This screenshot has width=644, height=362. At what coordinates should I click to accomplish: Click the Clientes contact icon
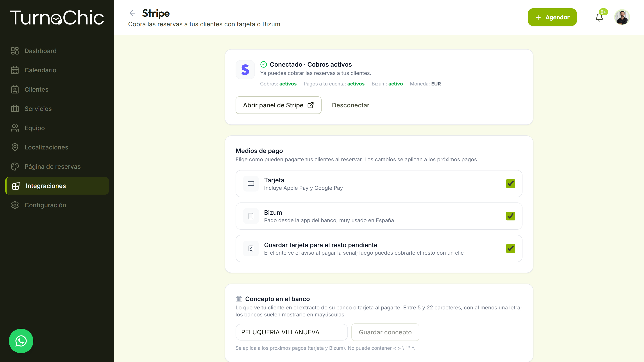pos(15,89)
